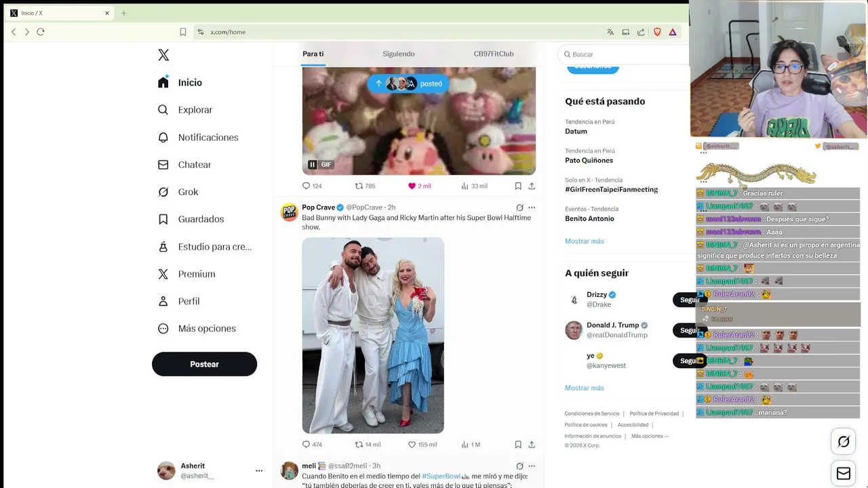Open floating Grok button bottom right
This screenshot has height=488, width=868.
pyautogui.click(x=844, y=442)
